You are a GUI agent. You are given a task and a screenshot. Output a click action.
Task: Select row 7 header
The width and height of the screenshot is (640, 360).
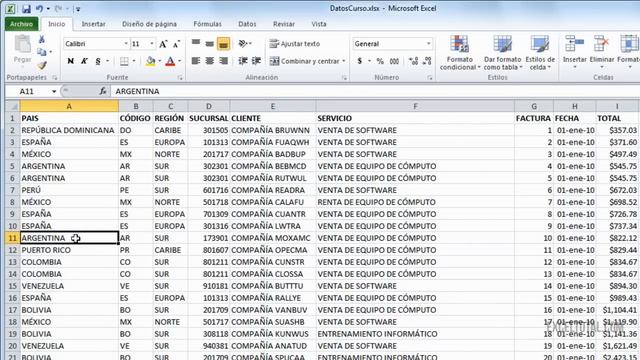[x=13, y=190]
